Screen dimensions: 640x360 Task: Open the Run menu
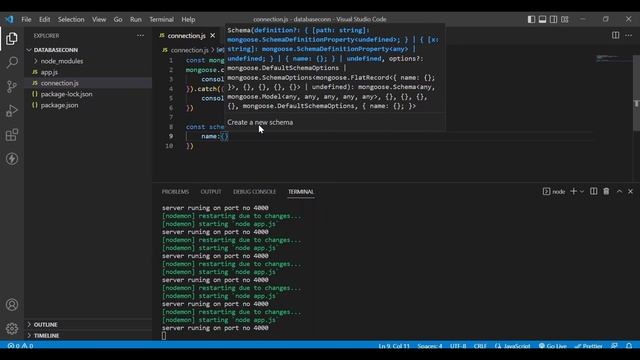pos(136,19)
